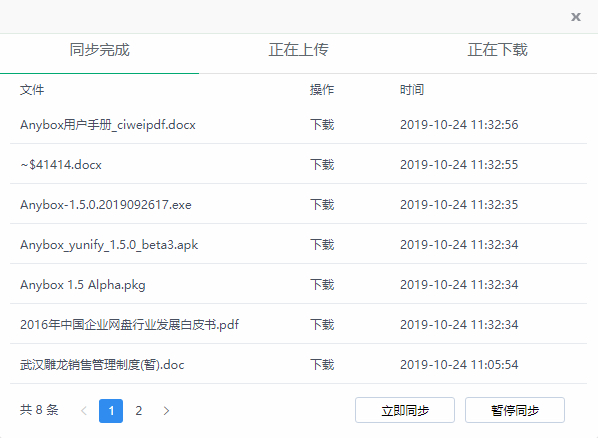Go to previous page arrow
The width and height of the screenshot is (598, 438).
pyautogui.click(x=84, y=411)
